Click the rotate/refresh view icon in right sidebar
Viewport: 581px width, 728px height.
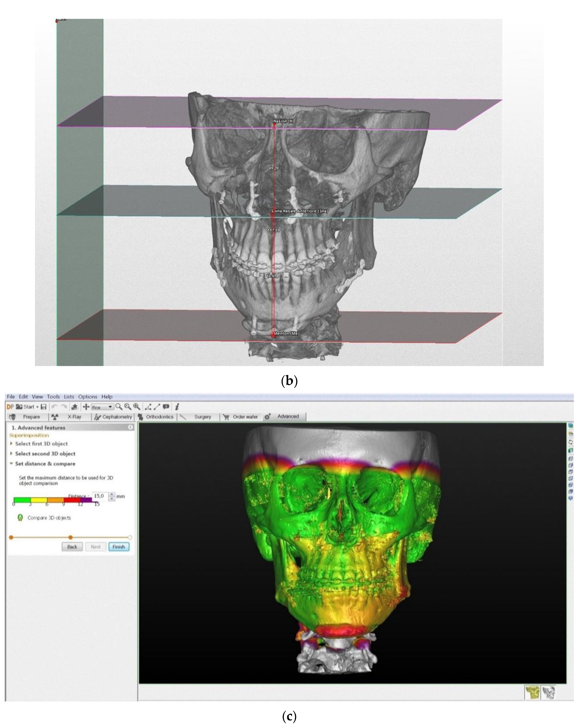coord(571,442)
